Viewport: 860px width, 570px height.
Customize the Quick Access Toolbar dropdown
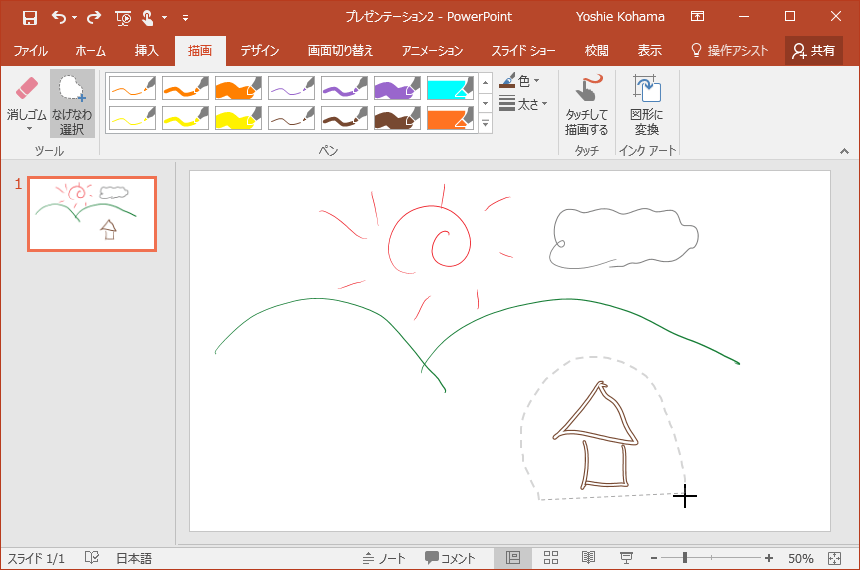[185, 18]
